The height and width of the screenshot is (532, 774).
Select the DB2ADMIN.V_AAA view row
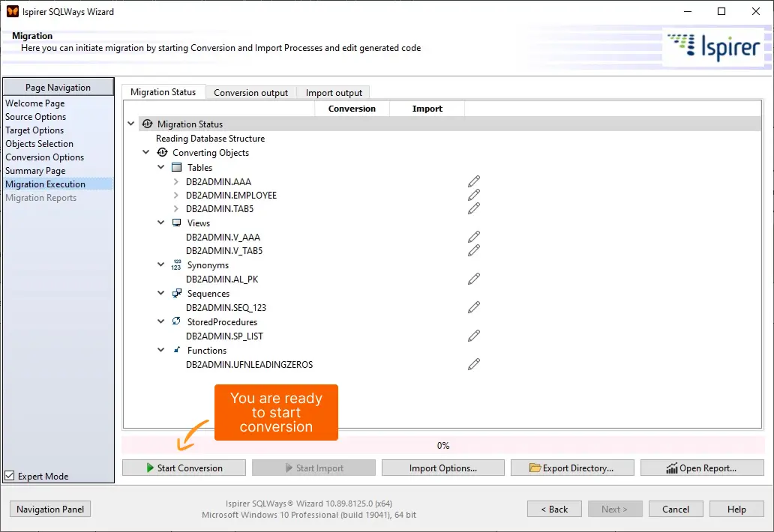coord(223,238)
